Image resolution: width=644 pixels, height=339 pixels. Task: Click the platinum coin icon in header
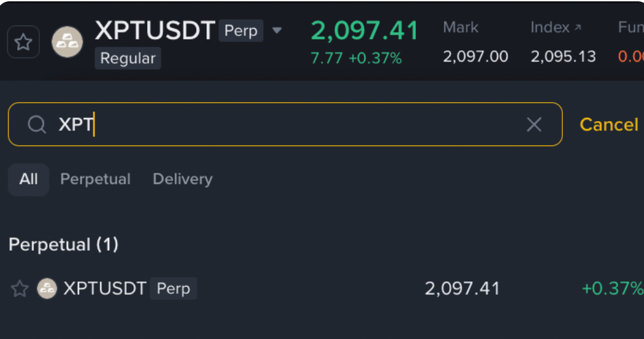tap(67, 43)
